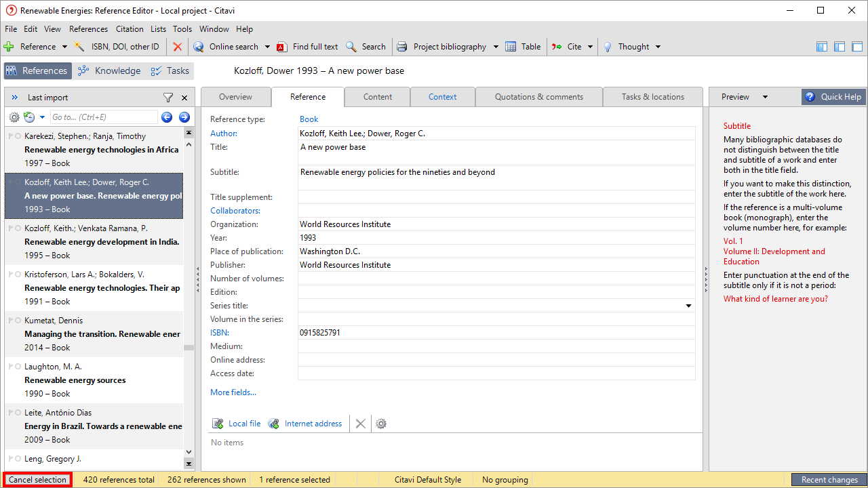Viewport: 868px width, 488px height.
Task: Select the Kumetat, Dennis reference
Action: coord(94,334)
